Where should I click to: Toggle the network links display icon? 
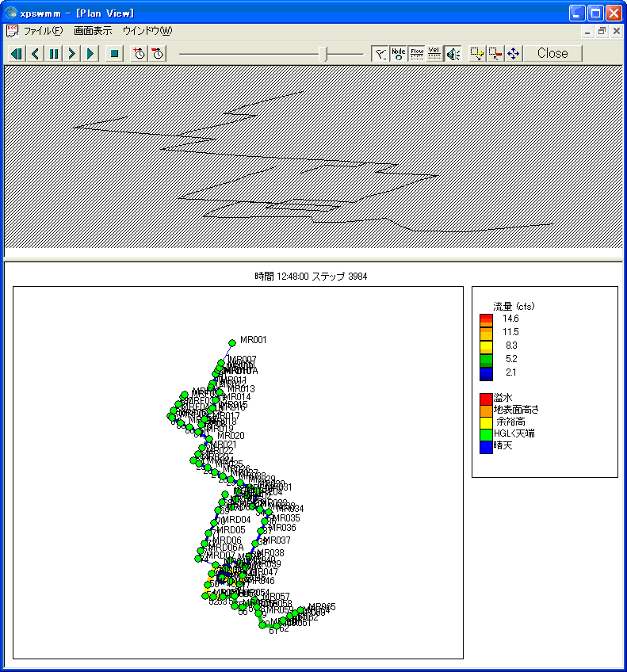pos(380,54)
